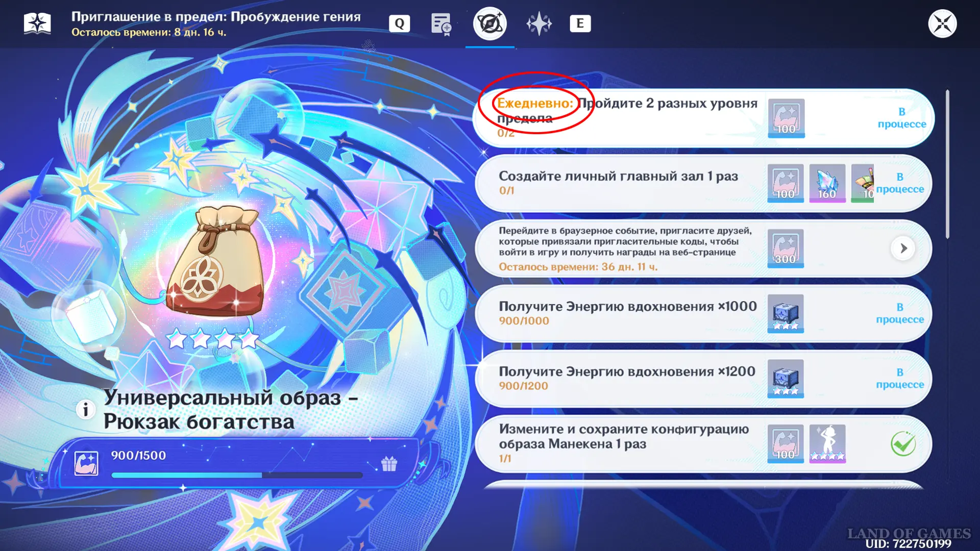Click 'В процессе' for Энергию вдохновения ×1000
The width and height of the screenshot is (980, 551).
[x=900, y=313]
